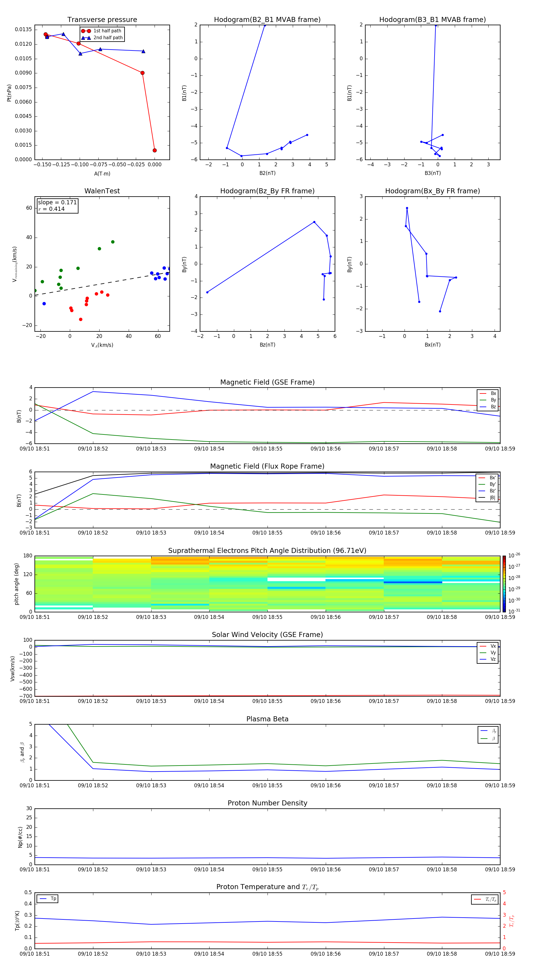Click the 'A(T·m)' x-axis label
Viewport: 535px width, 980px height.
point(102,173)
